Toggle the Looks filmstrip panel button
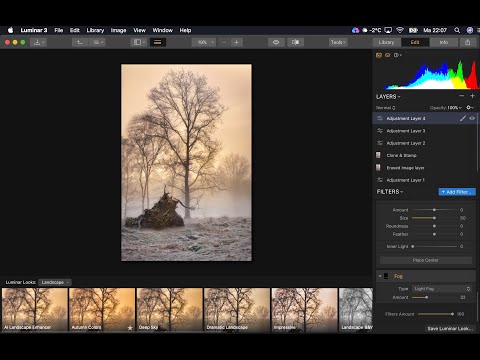The width and height of the screenshot is (480, 360). pos(158,42)
